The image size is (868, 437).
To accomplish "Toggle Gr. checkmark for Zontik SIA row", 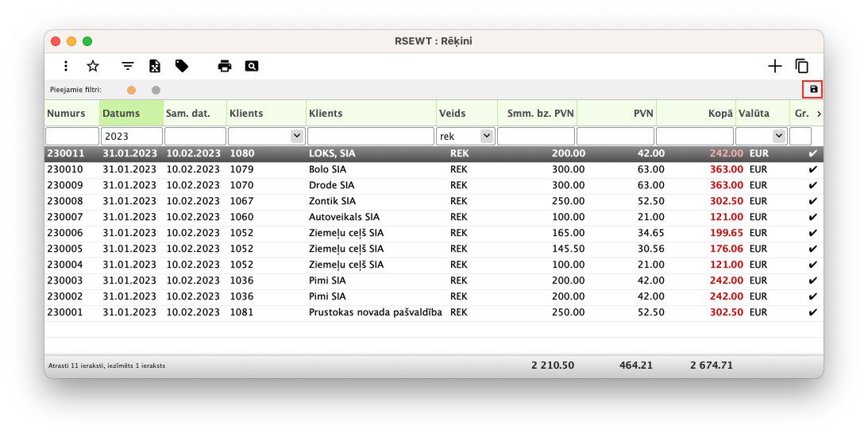I will pos(812,201).
